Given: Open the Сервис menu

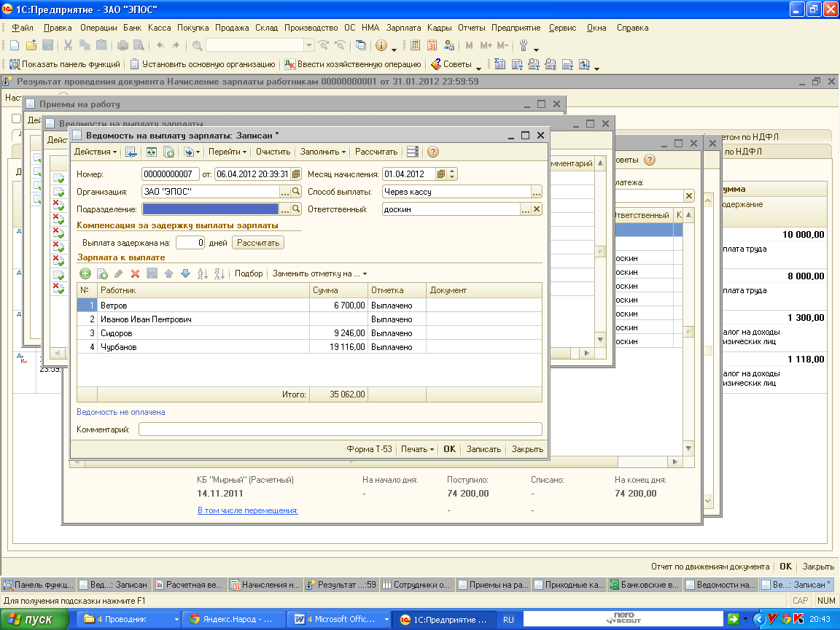Looking at the screenshot, I should point(562,28).
